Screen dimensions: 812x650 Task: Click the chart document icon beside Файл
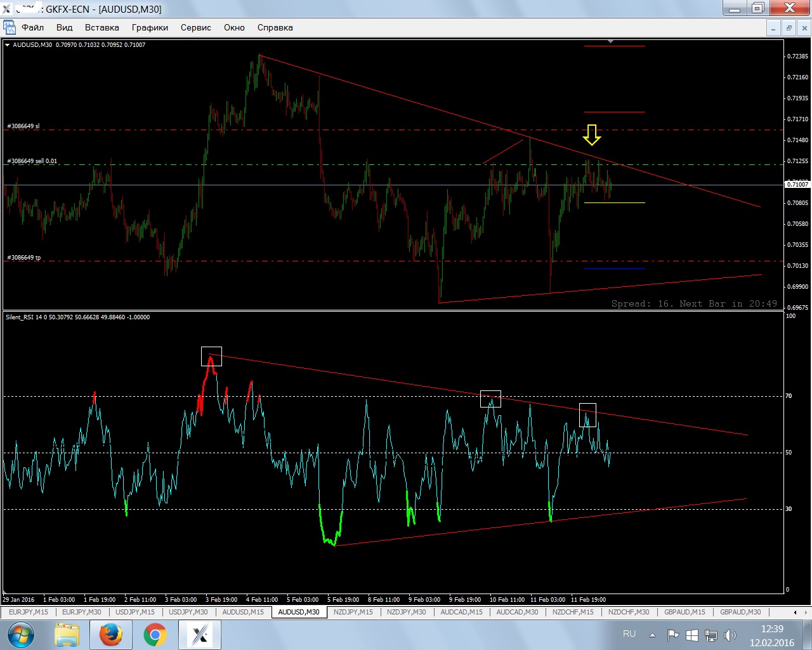10,27
